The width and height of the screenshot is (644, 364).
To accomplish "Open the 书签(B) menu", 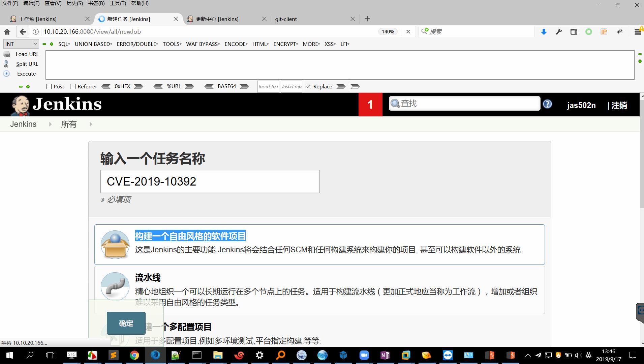I will click(96, 3).
